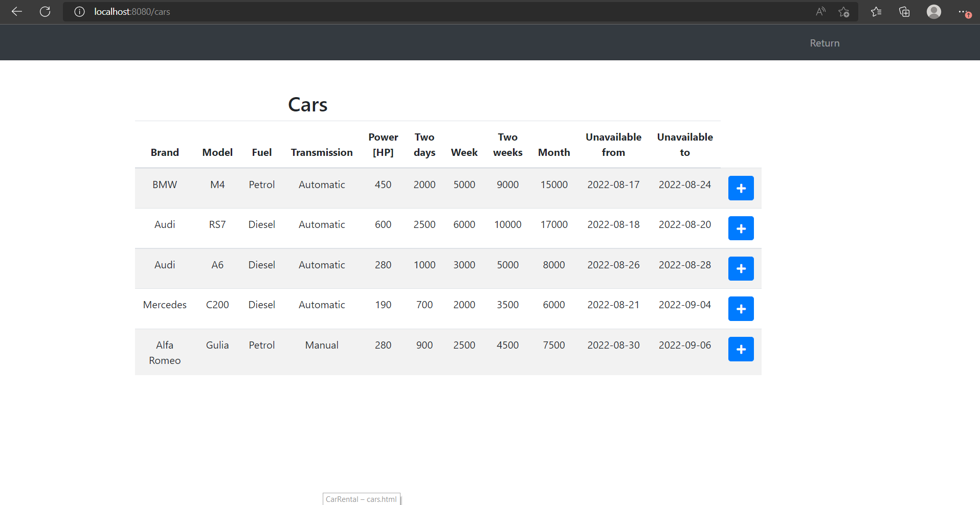Click the browser profile avatar
Screen dimensions: 980x505
934,11
